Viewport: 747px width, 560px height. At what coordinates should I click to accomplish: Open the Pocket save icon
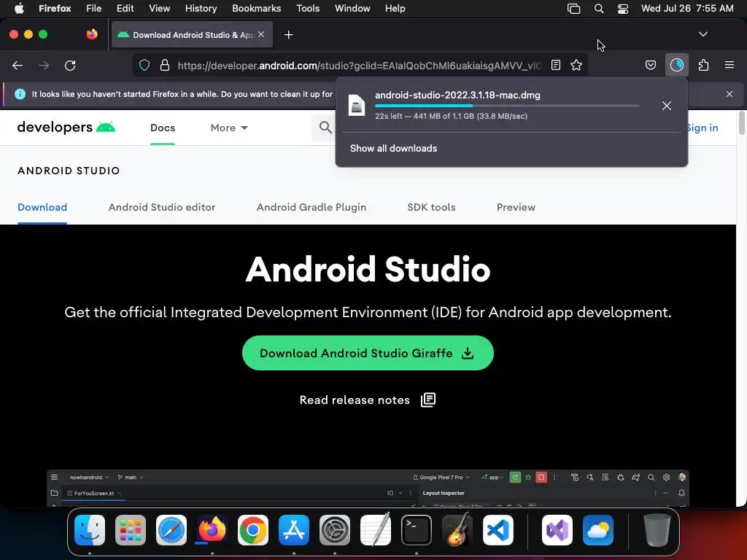click(x=650, y=65)
